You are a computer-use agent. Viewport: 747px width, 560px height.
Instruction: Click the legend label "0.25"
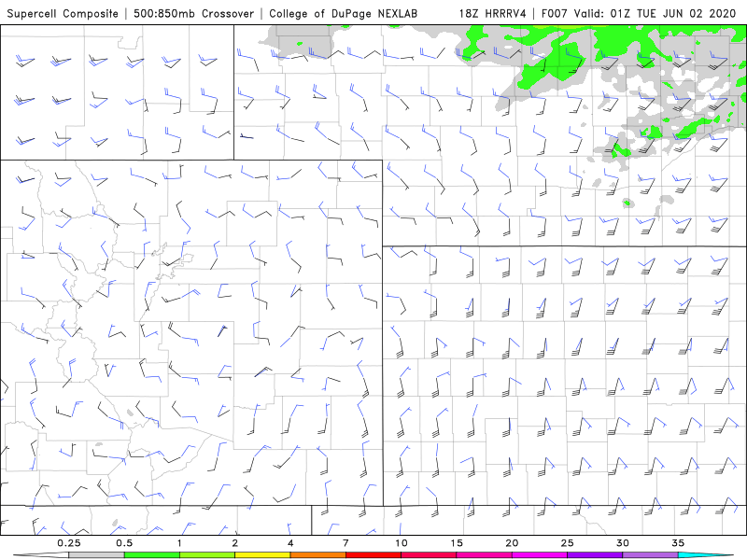click(69, 543)
